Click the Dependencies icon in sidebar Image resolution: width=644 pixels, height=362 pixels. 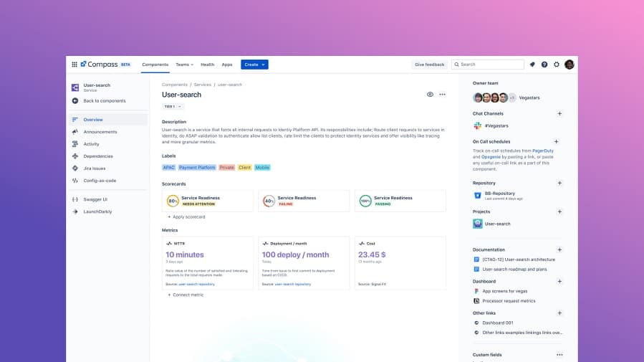[75, 156]
